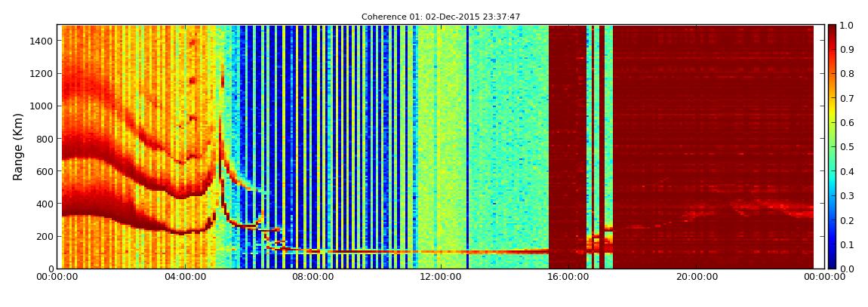Click the 12:00:00 time axis label

440,277
